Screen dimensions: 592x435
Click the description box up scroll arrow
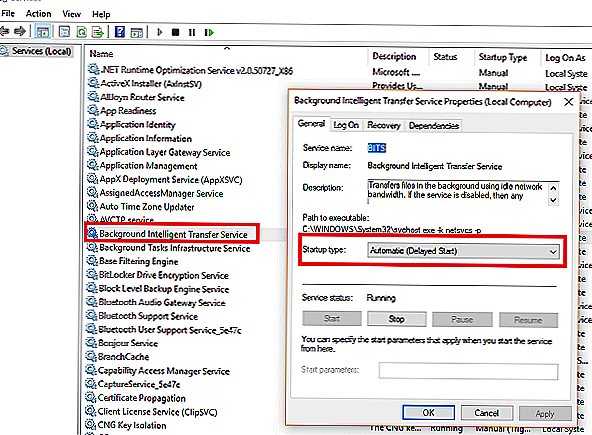[553, 188]
